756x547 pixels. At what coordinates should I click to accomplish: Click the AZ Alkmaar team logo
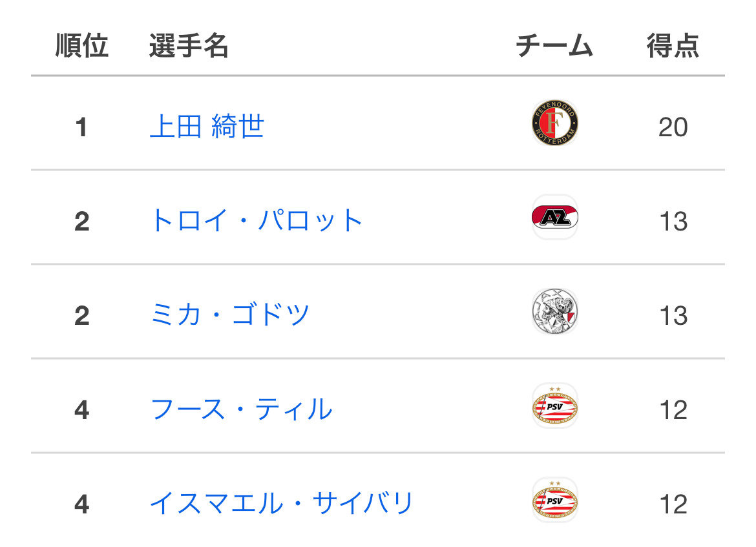(x=554, y=218)
